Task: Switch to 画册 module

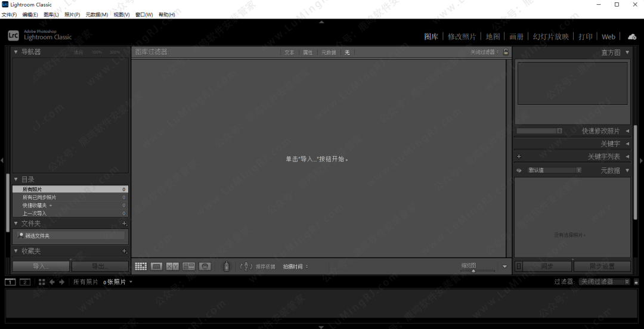Action: click(x=516, y=36)
